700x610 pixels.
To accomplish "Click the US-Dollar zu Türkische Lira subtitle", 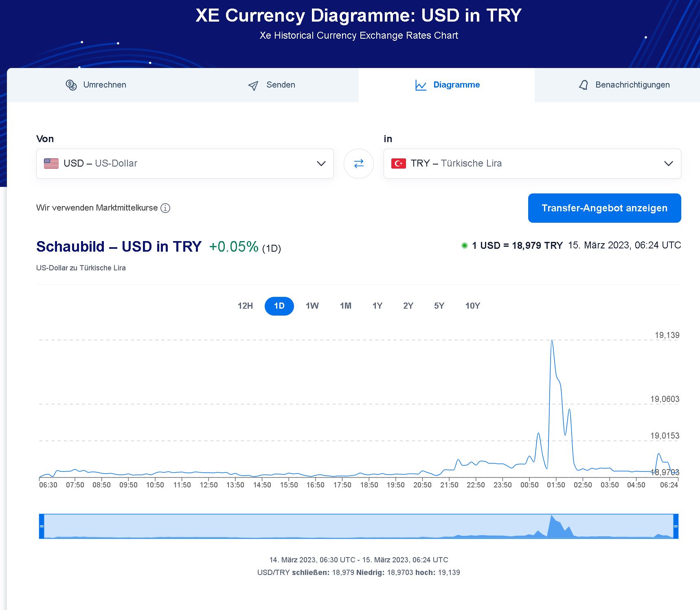I will pos(81,268).
